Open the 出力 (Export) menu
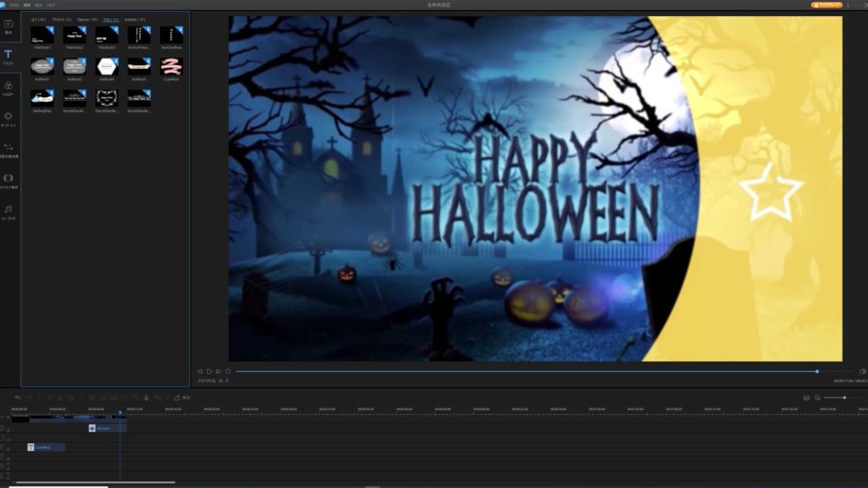Image resolution: width=868 pixels, height=488 pixels. (x=38, y=5)
